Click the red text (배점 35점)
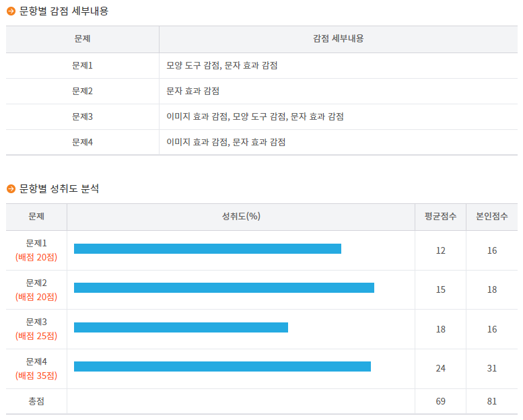This screenshot has width=523, height=420. pos(36,376)
